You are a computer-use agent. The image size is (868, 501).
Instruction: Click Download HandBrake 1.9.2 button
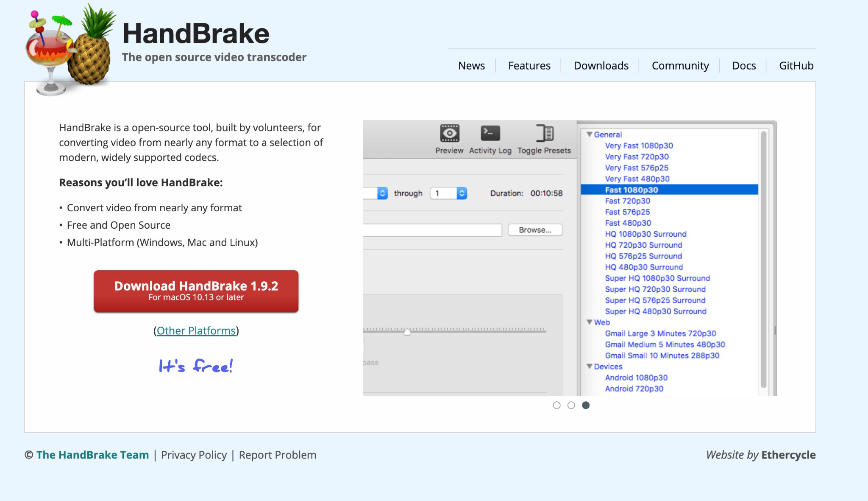point(196,291)
